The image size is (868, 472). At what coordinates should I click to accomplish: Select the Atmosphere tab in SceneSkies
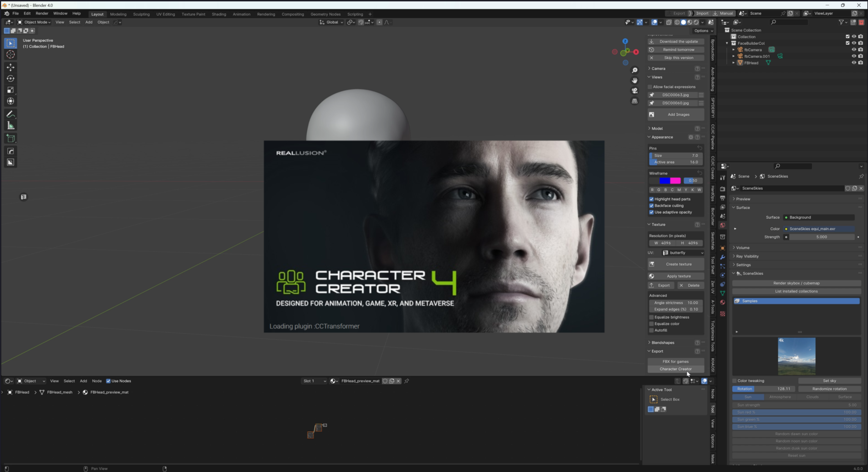(x=780, y=397)
